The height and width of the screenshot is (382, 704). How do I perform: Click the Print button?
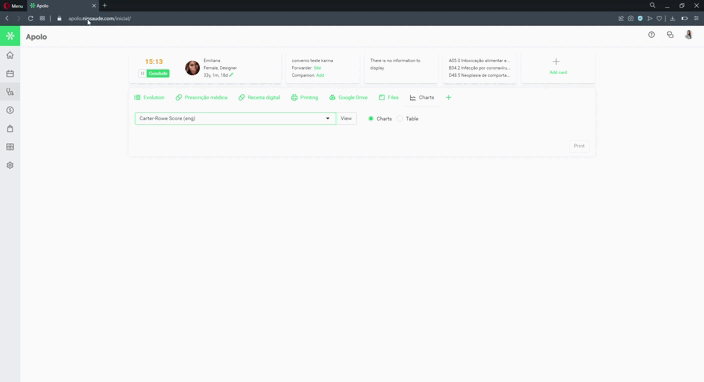(x=579, y=146)
